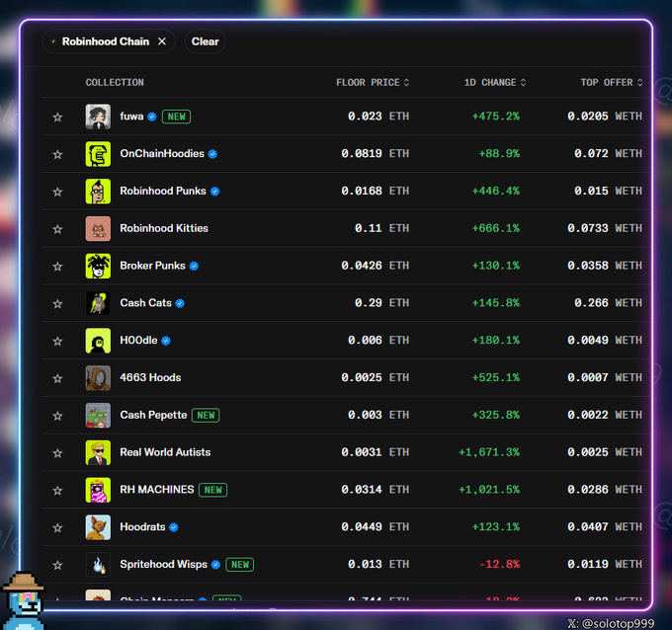The image size is (672, 630).
Task: Select the COLLECTION column header
Action: click(x=115, y=82)
